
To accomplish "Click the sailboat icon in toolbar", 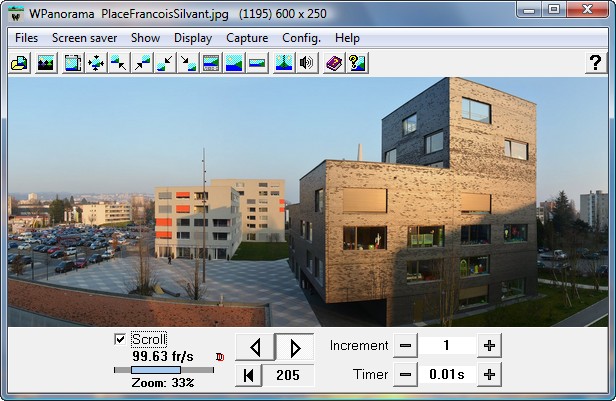I will (x=284, y=63).
